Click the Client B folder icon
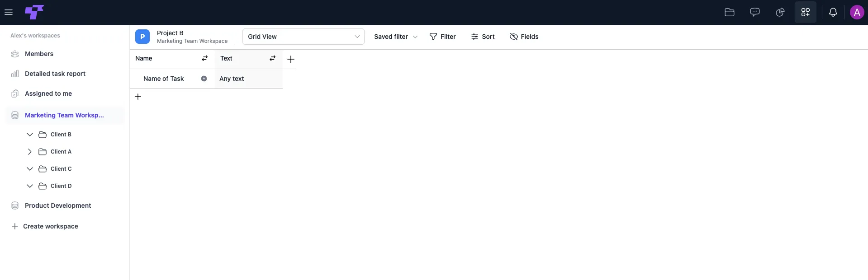This screenshot has height=280, width=868. pyautogui.click(x=43, y=135)
